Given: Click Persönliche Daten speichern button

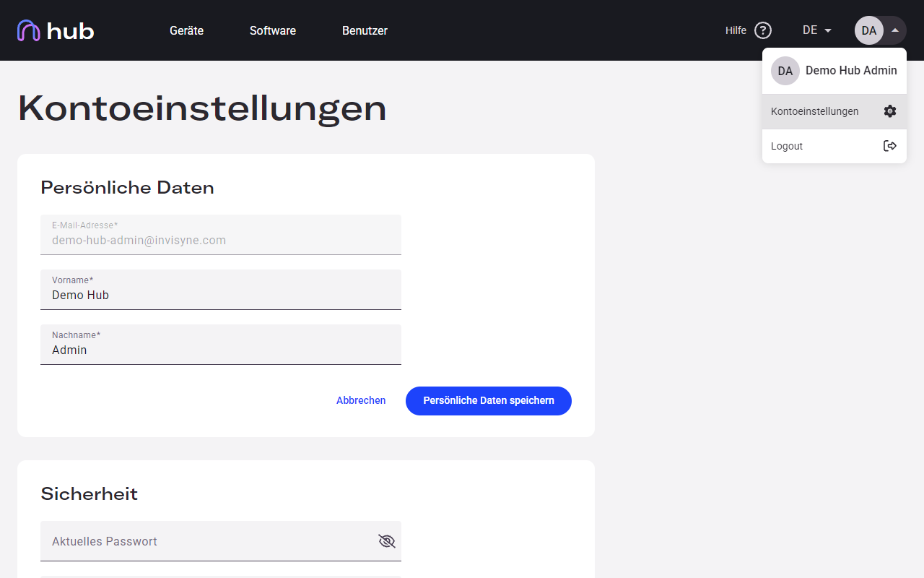Looking at the screenshot, I should click(489, 400).
